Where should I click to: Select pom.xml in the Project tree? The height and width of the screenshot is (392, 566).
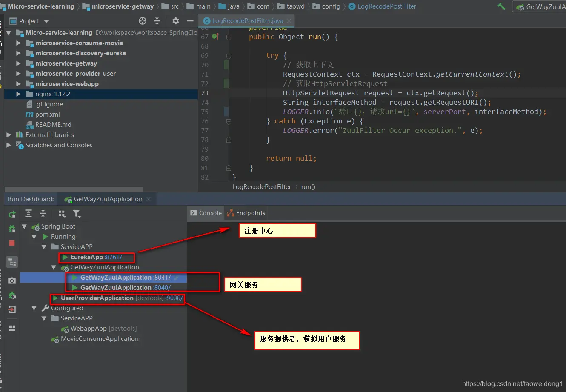[x=48, y=114]
